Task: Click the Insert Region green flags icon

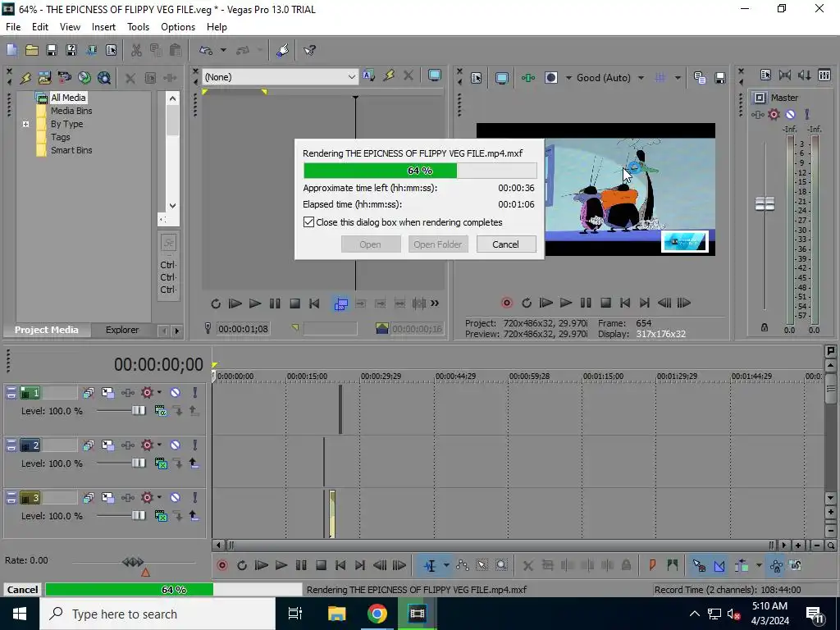Action: [673, 565]
